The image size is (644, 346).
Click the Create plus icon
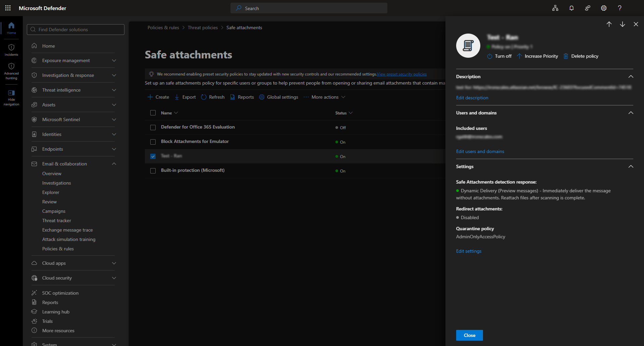(150, 97)
